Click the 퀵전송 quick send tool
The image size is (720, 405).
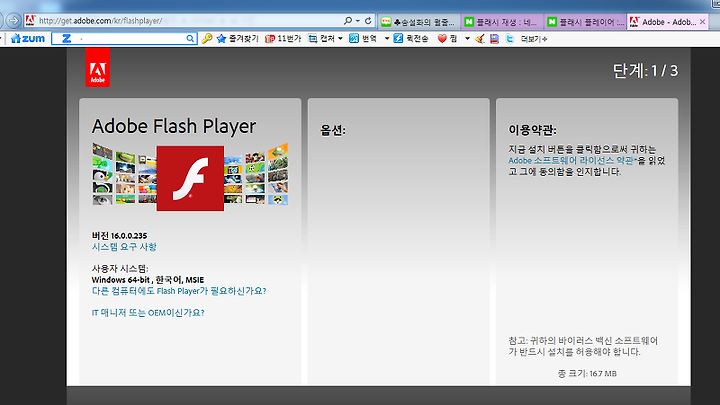point(411,39)
